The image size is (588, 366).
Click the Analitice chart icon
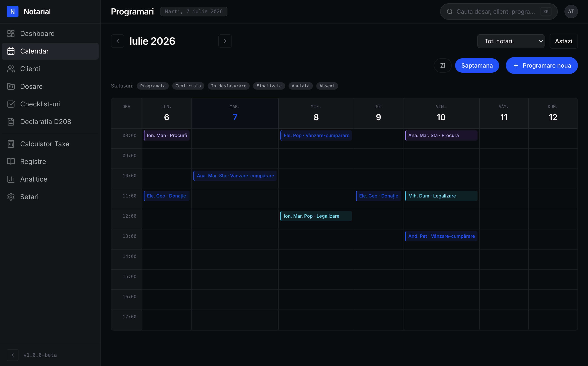(11, 179)
